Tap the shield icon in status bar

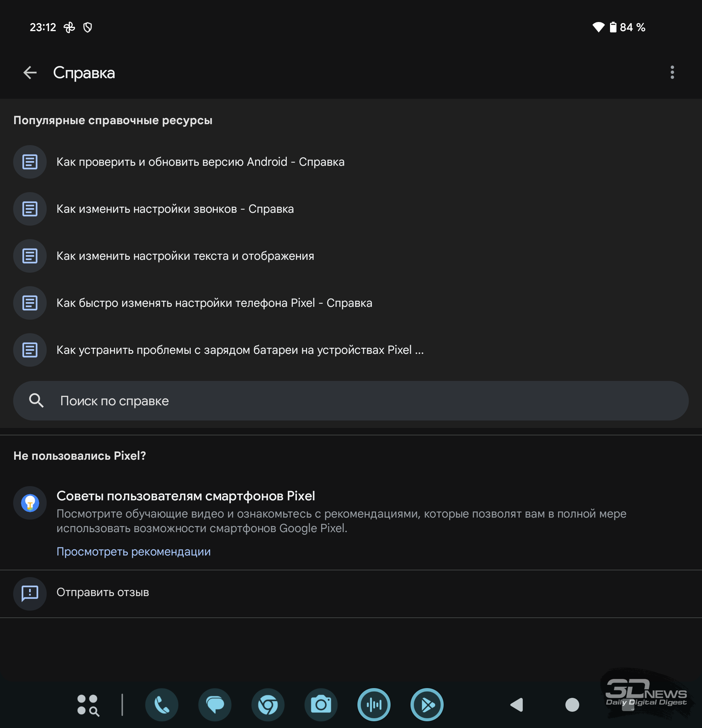coord(88,27)
